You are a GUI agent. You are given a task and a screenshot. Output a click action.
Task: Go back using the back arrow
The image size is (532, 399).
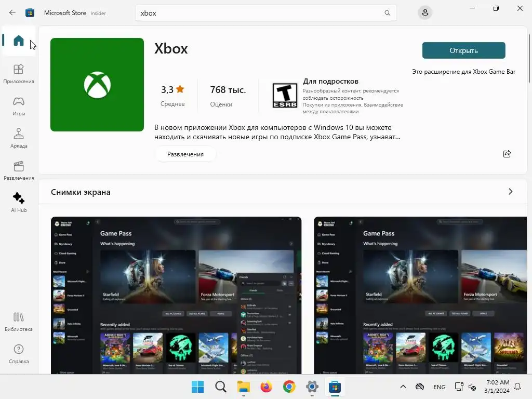click(x=12, y=13)
